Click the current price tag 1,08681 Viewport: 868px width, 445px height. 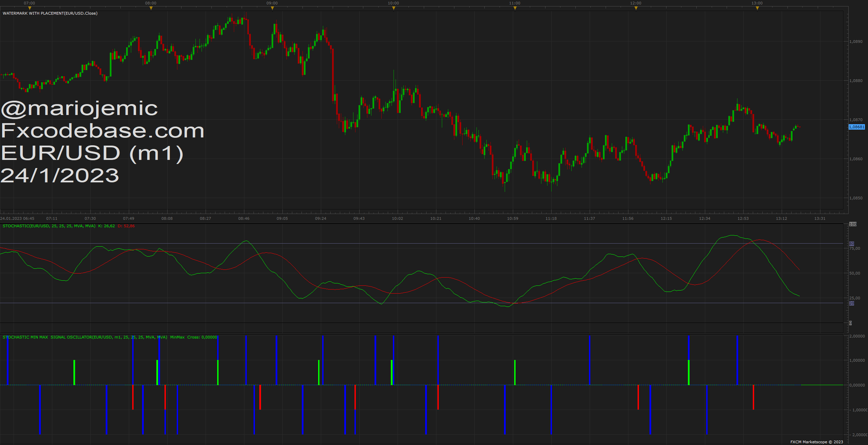click(857, 127)
